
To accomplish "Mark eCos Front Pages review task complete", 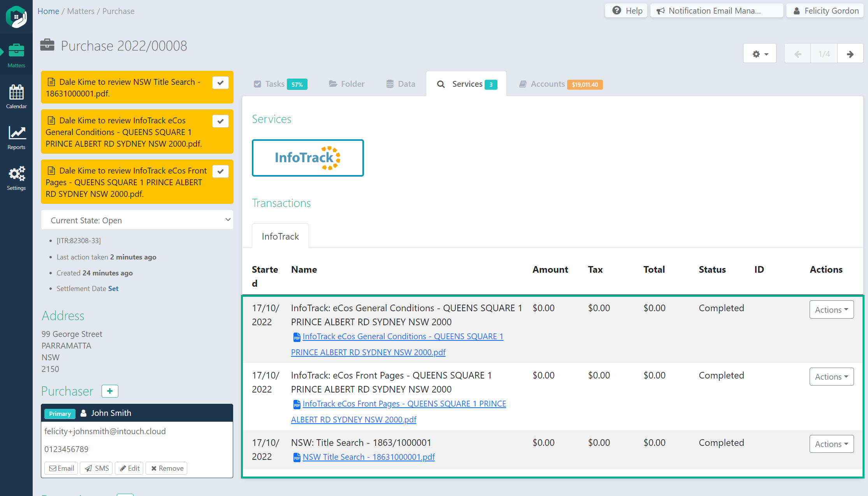I will coord(220,171).
